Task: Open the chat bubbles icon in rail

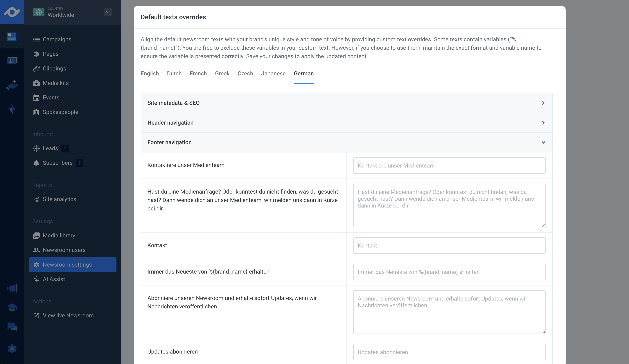Action: [x=12, y=327]
